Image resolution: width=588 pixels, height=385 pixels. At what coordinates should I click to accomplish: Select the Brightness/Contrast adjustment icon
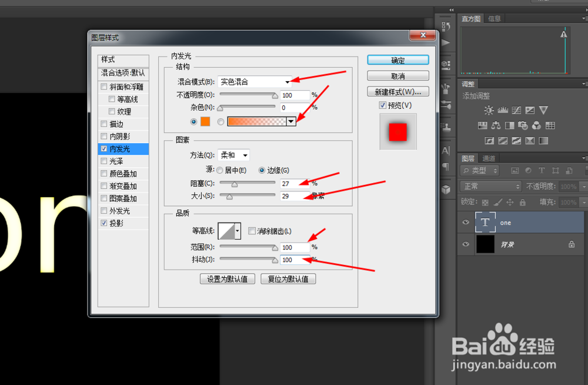click(488, 110)
